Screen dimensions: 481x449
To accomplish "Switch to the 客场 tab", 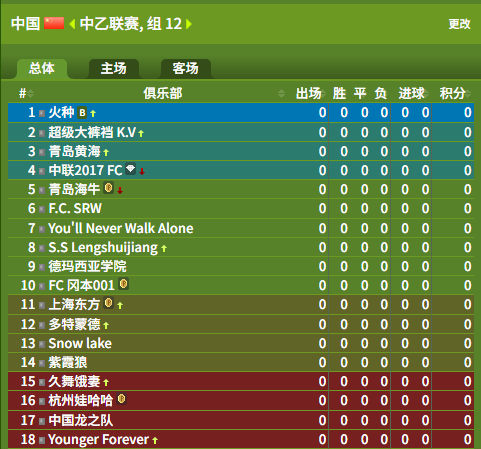I will (186, 69).
